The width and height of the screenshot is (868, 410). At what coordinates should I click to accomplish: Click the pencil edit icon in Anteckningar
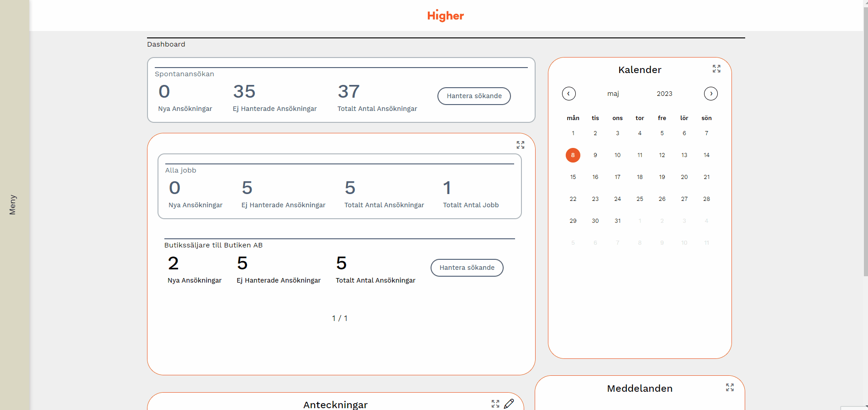(509, 404)
